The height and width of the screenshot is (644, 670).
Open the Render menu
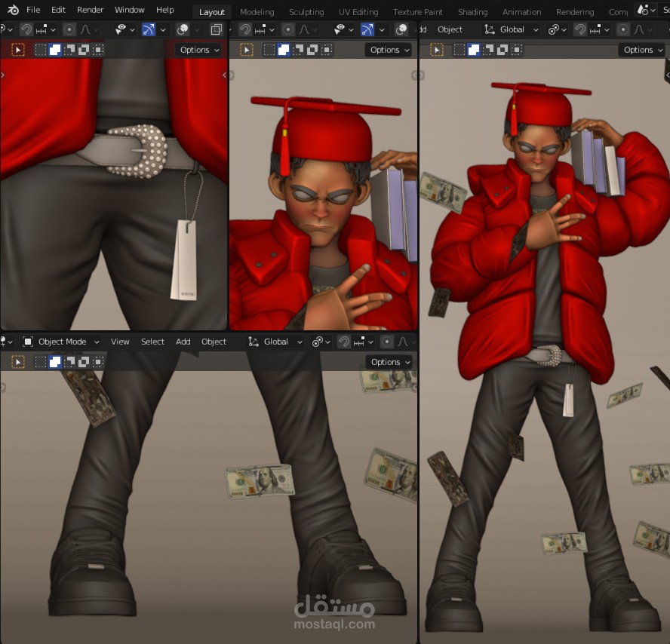[90, 9]
